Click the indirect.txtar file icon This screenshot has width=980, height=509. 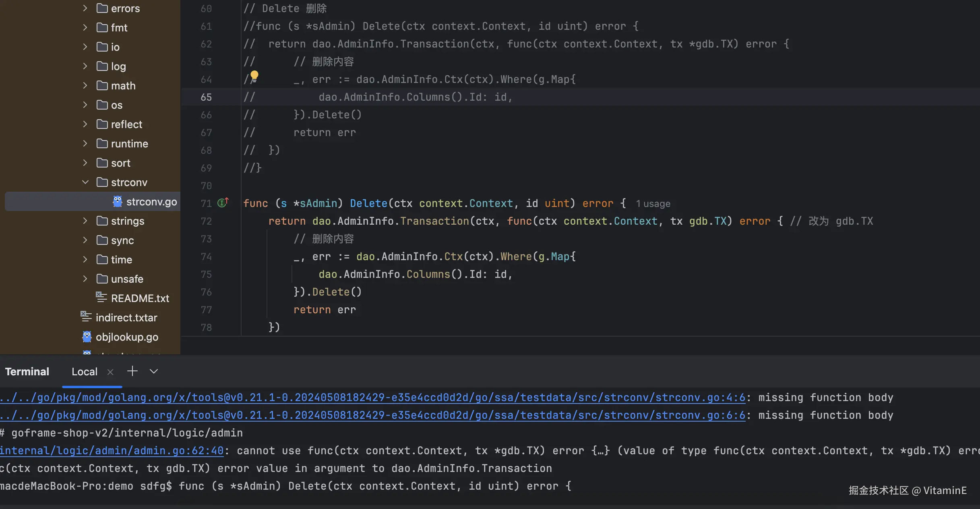pyautogui.click(x=86, y=317)
